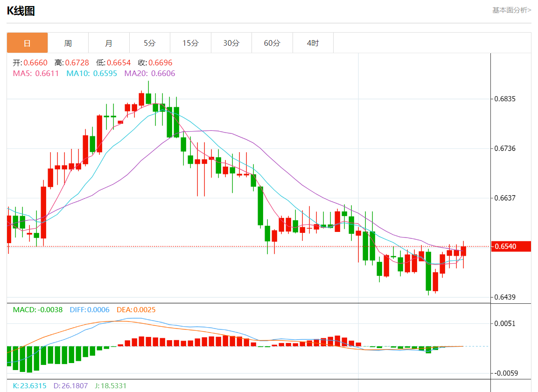The width and height of the screenshot is (538, 392).
Task: Click the MA5 indicator label
Action: (x=36, y=73)
